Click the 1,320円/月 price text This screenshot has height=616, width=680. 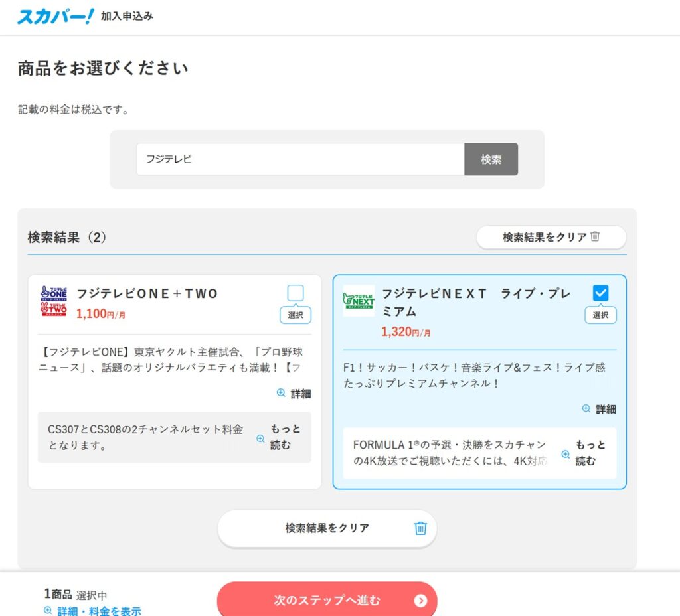[x=406, y=332]
